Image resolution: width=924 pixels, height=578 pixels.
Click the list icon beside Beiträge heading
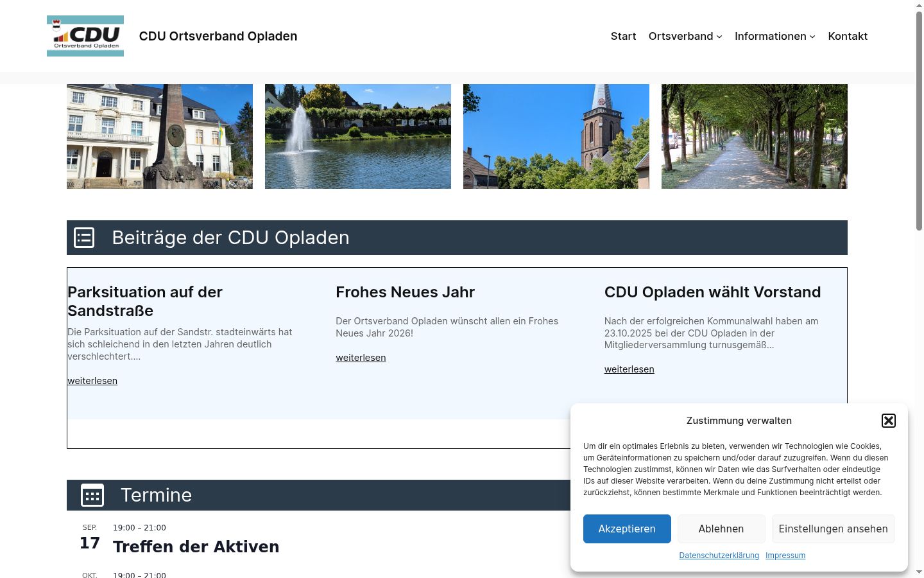[x=84, y=238]
